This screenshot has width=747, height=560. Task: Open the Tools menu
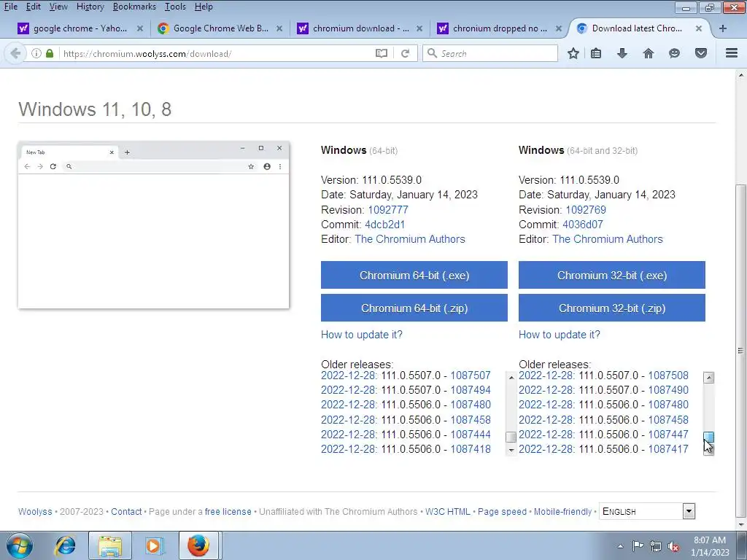(175, 7)
